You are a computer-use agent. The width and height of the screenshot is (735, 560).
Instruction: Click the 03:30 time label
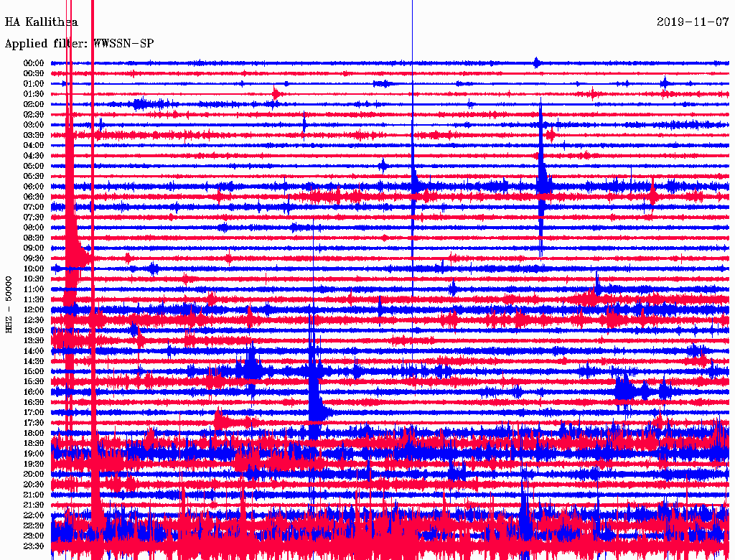34,135
